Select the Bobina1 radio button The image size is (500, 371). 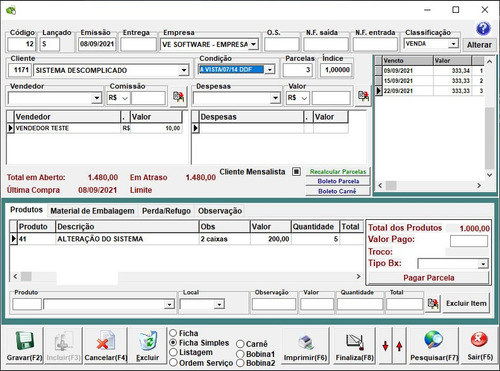240,354
